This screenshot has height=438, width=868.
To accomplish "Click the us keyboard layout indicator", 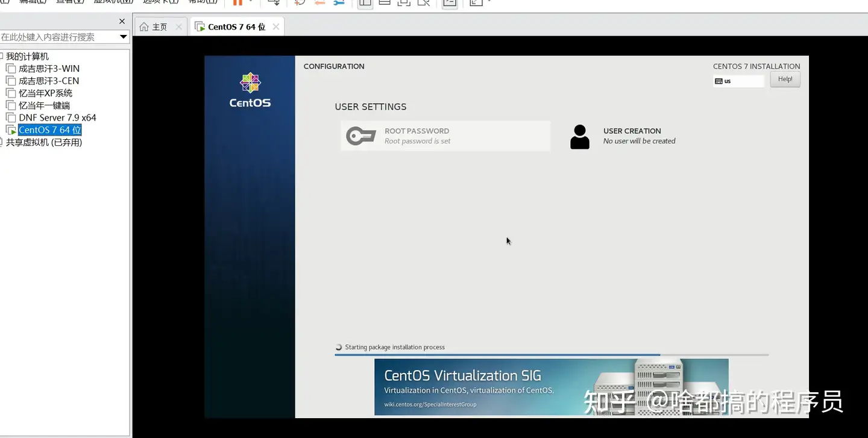I will 738,81.
